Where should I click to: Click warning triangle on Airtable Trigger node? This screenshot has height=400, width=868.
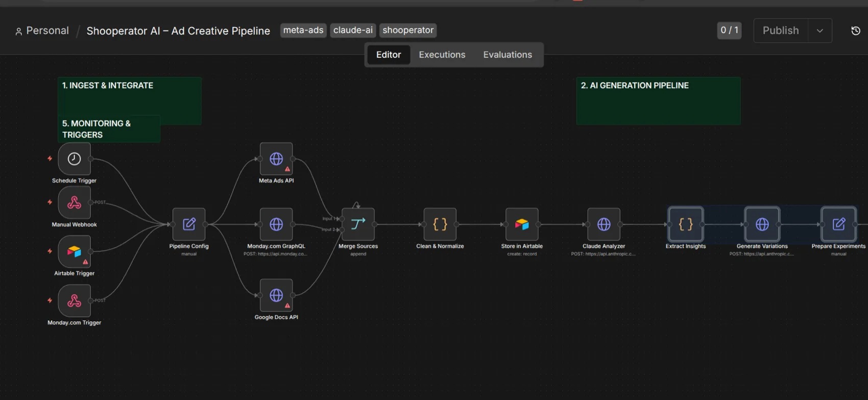(x=85, y=262)
